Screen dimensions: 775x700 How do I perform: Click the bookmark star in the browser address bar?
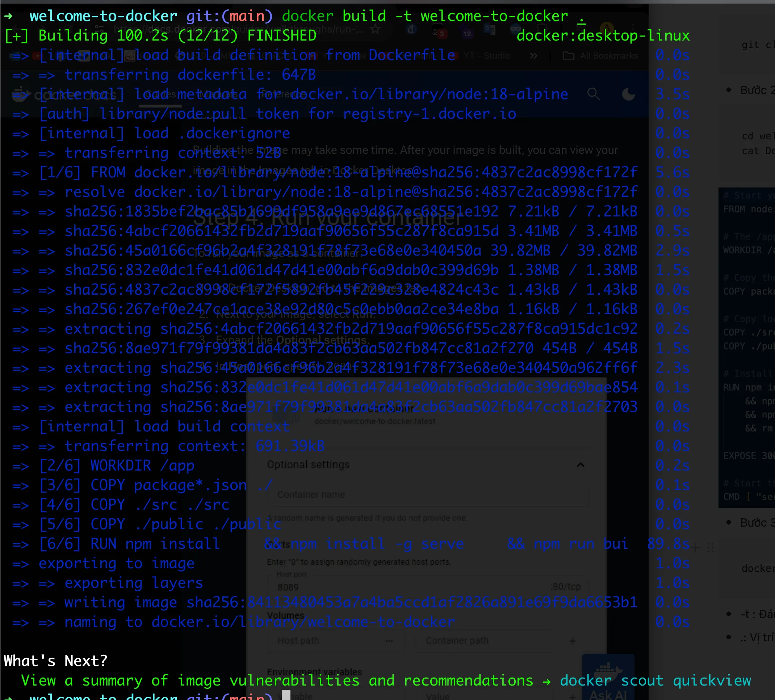[x=375, y=29]
